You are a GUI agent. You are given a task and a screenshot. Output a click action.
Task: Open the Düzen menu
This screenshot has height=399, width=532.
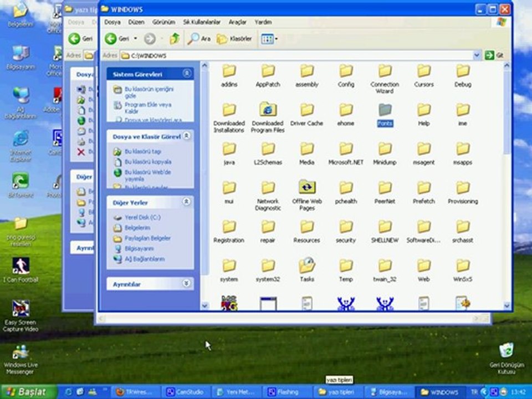[136, 22]
